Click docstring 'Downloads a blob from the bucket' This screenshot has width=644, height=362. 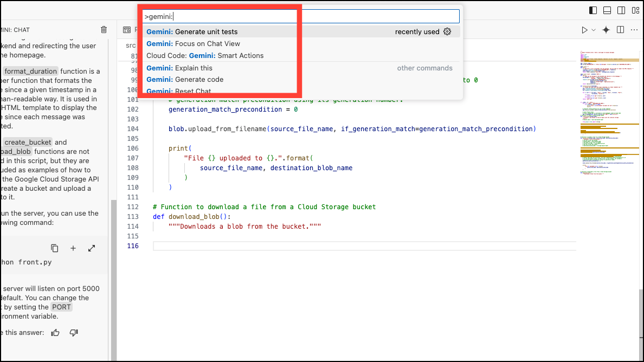point(244,227)
